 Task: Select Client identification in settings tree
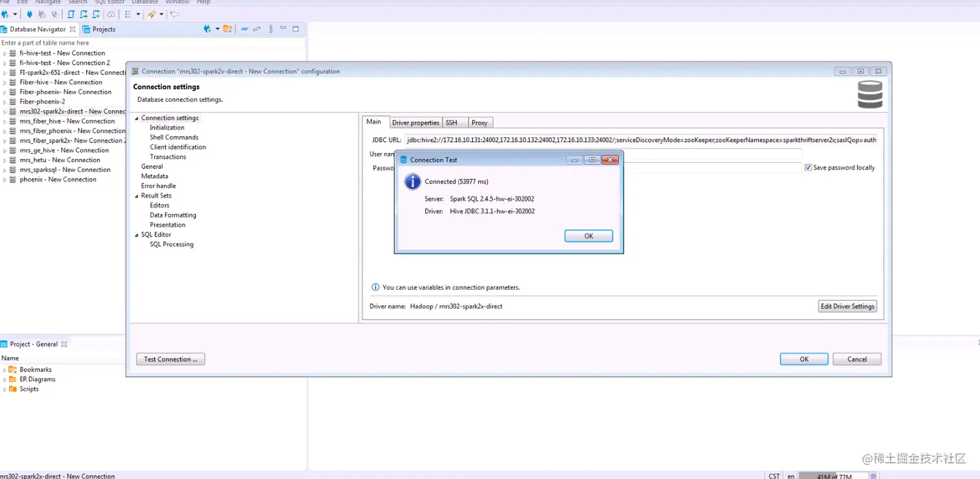[x=178, y=147]
